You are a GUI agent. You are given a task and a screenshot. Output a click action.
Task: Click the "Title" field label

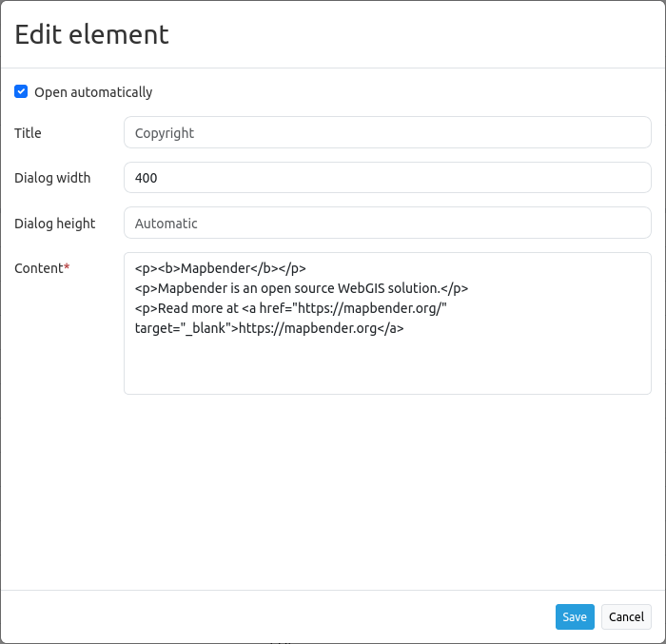[29, 133]
